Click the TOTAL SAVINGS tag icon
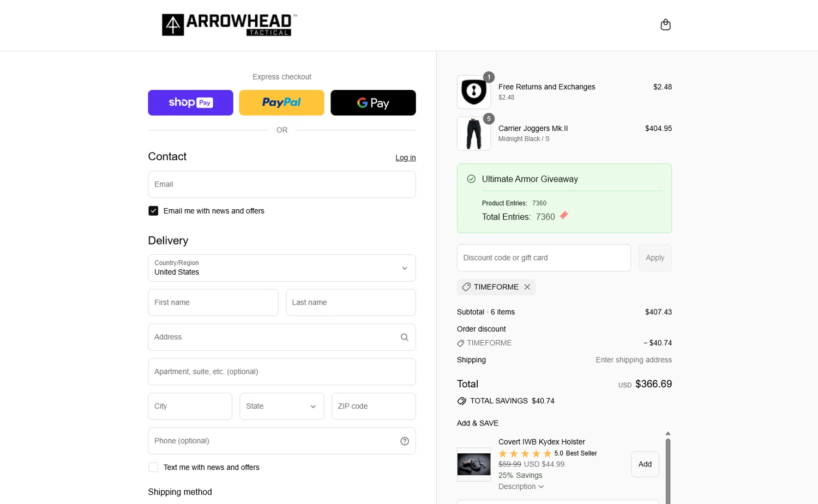This screenshot has width=818, height=504. 462,401
